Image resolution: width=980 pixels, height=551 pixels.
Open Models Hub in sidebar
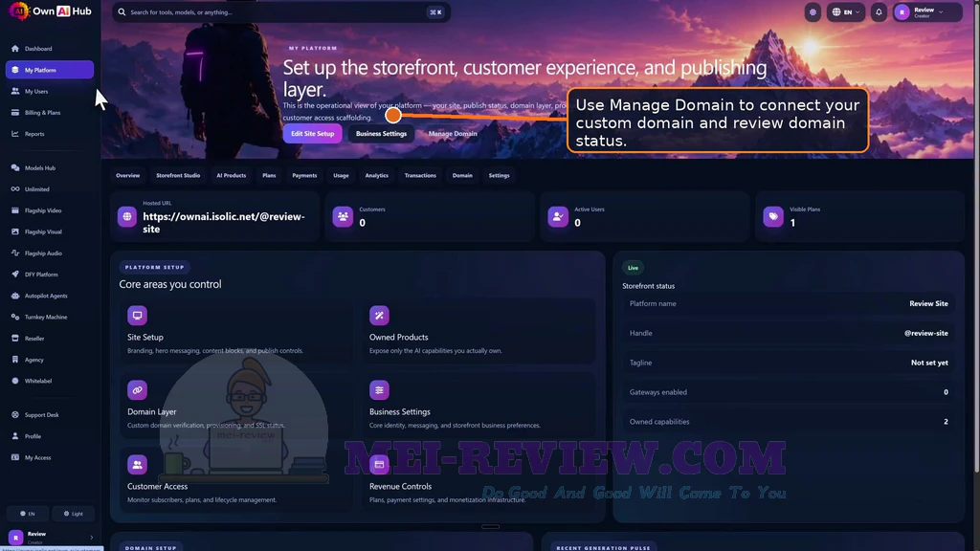[x=50, y=168]
